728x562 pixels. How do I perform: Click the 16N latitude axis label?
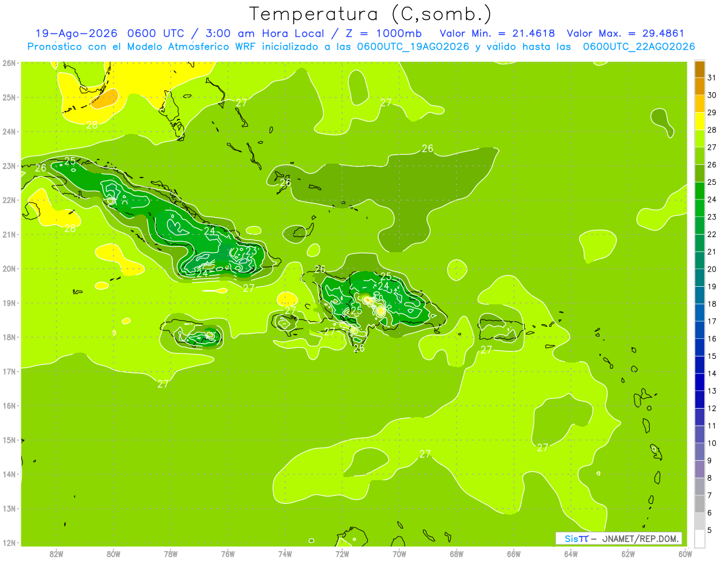9,406
